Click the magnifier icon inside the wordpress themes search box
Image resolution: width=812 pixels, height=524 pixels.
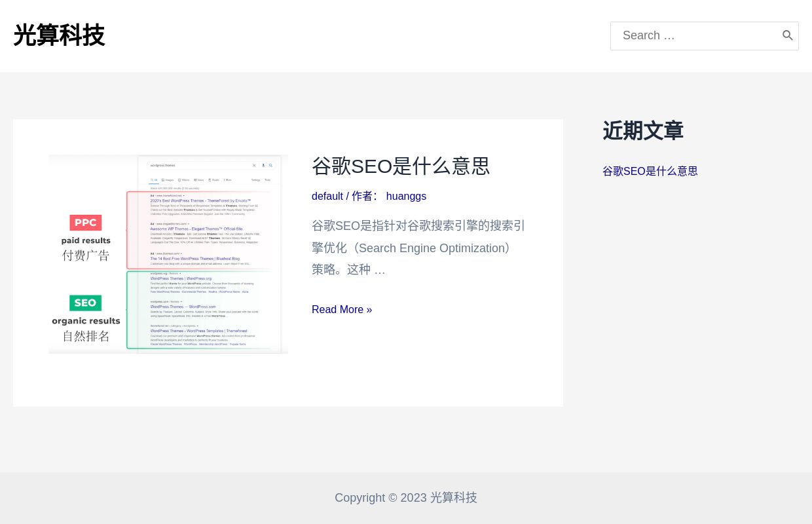(x=270, y=165)
